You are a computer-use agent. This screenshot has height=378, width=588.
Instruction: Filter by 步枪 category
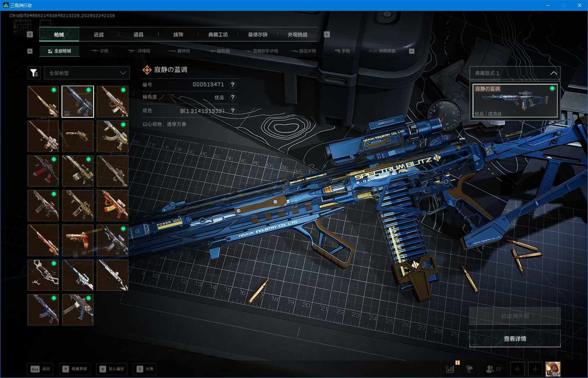pos(99,51)
